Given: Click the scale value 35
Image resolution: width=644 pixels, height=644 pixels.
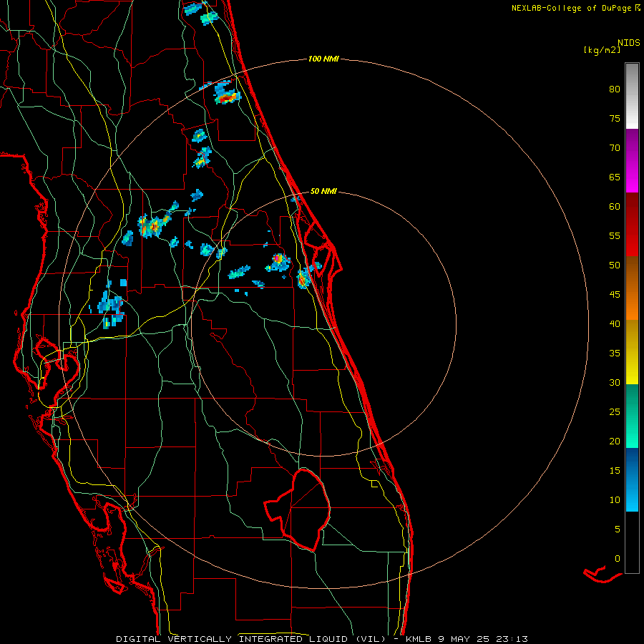Looking at the screenshot, I should (615, 353).
